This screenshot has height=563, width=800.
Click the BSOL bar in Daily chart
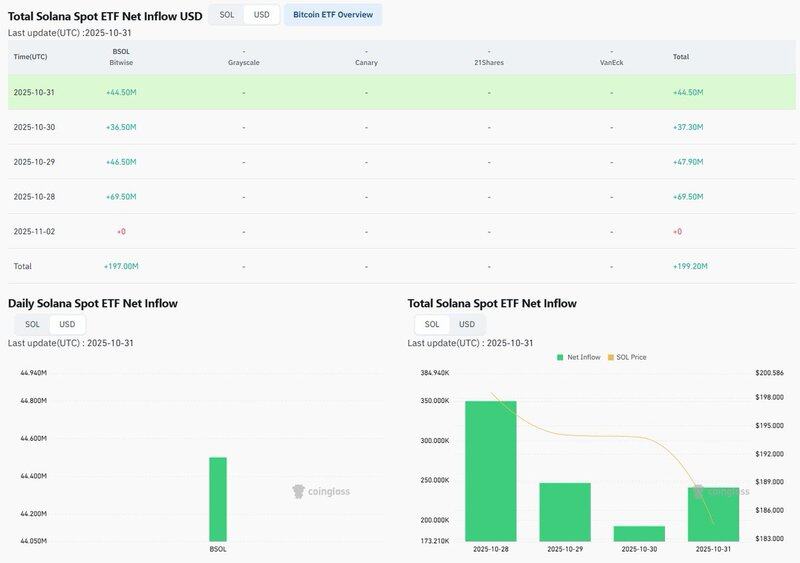pos(217,499)
